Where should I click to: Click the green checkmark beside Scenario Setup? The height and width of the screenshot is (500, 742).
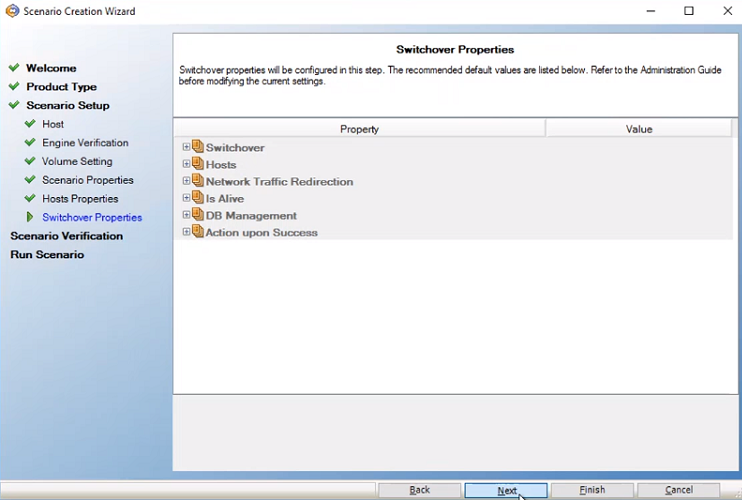[14, 105]
